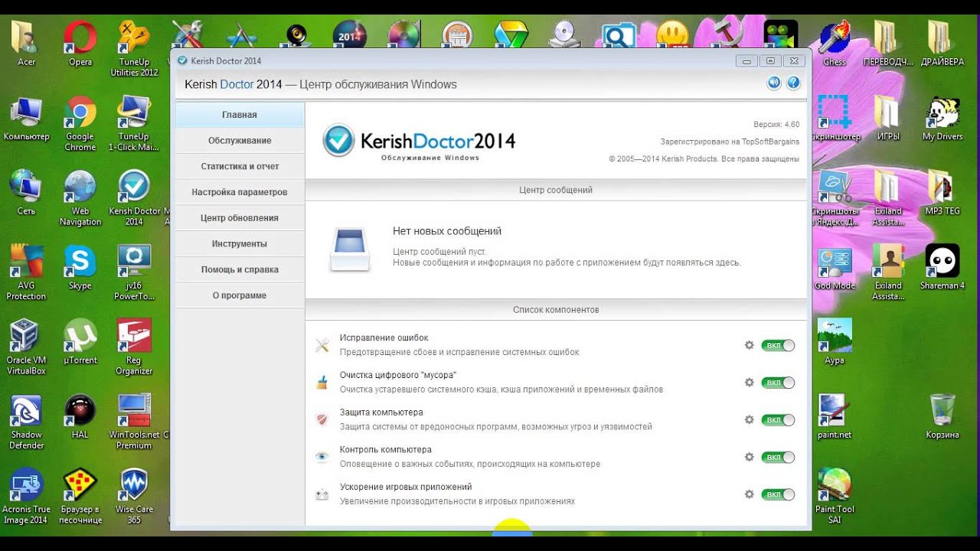Screen dimensions: 980x551
Task: Click the Версия: 4.60 text
Action: coord(776,124)
